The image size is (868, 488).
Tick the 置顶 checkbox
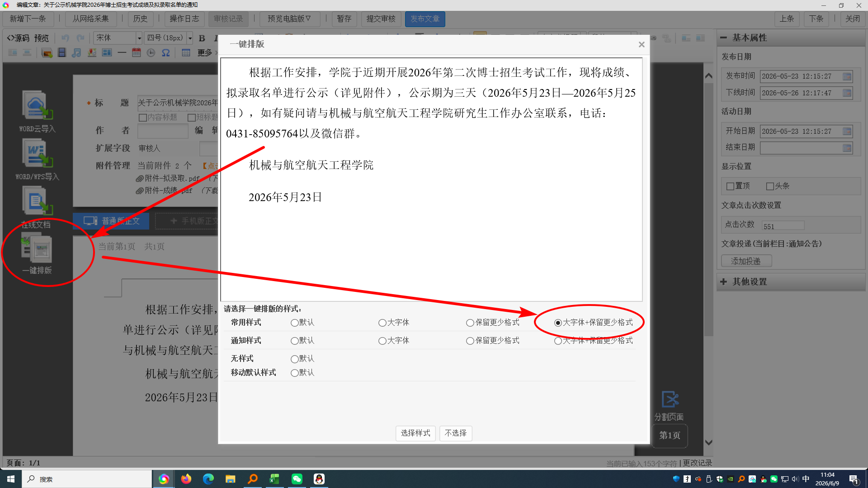pos(730,186)
